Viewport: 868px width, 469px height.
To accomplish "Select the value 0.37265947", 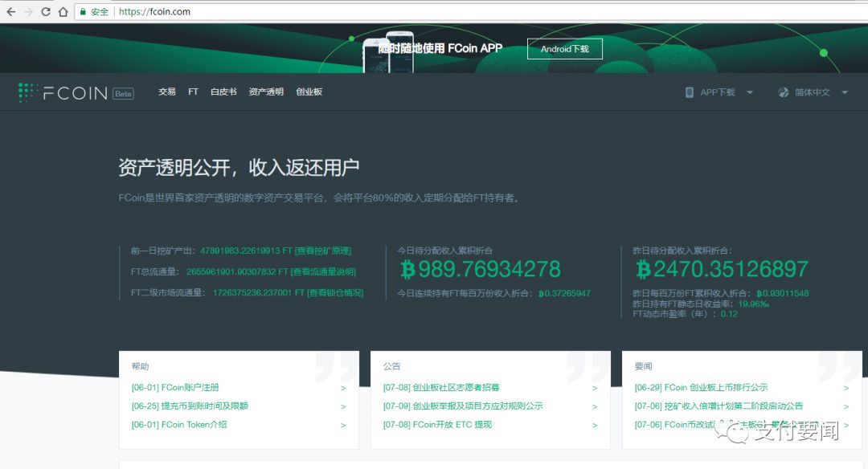I will click(x=567, y=293).
